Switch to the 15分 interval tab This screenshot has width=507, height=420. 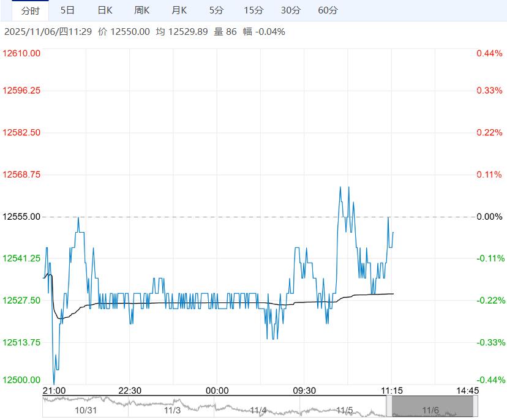coord(254,10)
